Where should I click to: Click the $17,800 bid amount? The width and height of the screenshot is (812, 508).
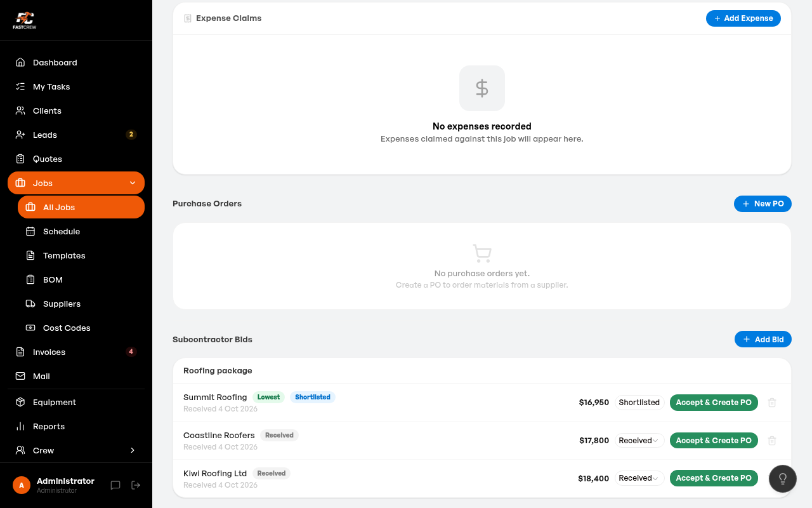coord(594,441)
